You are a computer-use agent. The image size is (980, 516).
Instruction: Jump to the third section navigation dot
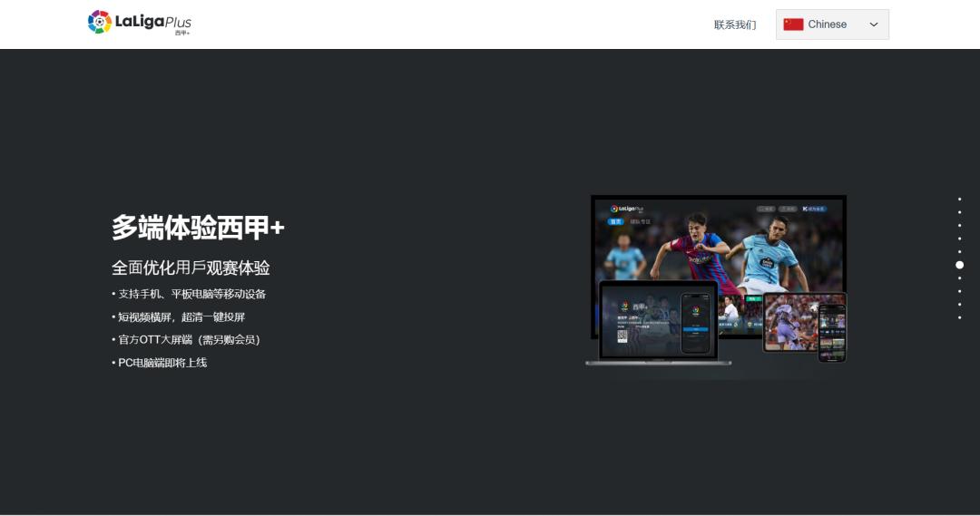[x=959, y=226]
